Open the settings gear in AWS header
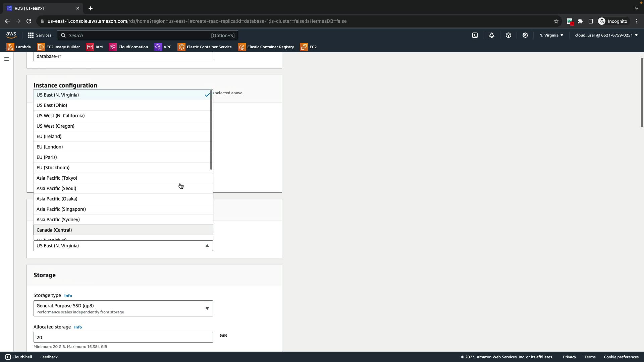 (x=525, y=35)
